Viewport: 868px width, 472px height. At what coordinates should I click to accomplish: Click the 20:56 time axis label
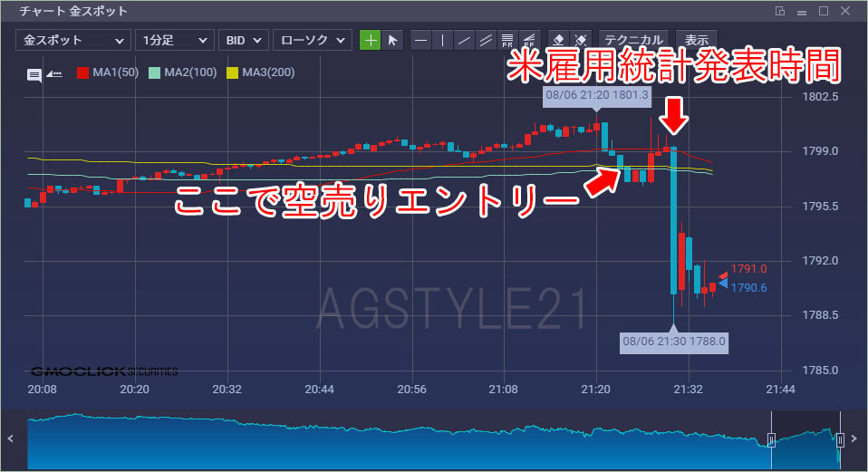pyautogui.click(x=412, y=390)
